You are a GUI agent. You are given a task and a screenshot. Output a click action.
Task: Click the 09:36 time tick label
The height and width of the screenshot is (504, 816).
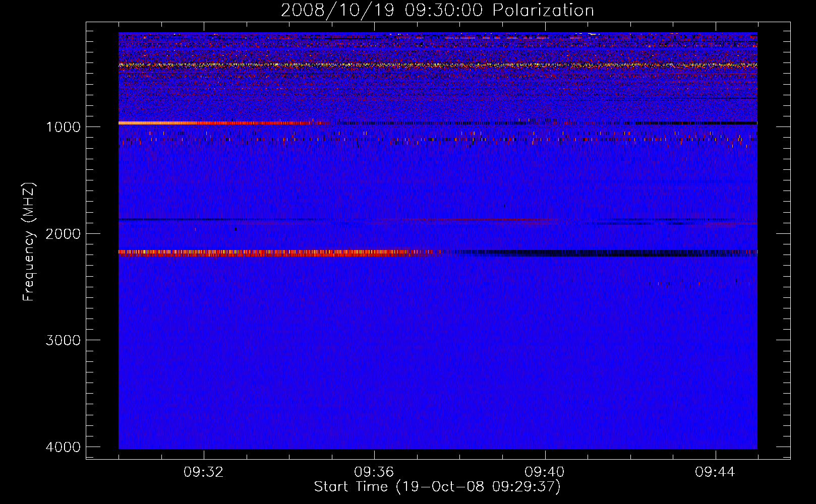pyautogui.click(x=374, y=472)
